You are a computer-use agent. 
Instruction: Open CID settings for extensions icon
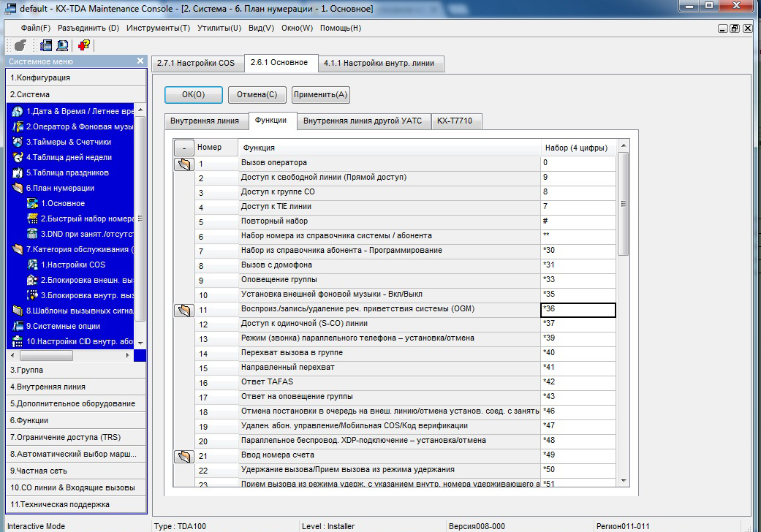pos(18,341)
